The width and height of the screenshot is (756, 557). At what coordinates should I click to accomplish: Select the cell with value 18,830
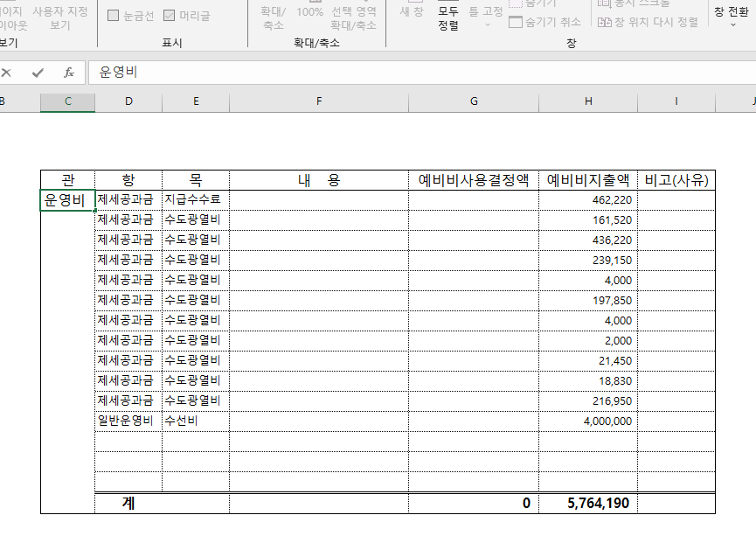588,381
